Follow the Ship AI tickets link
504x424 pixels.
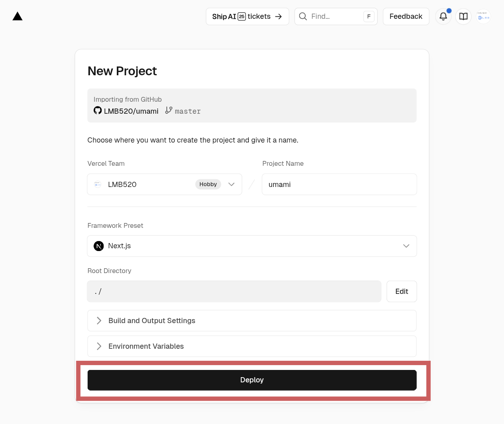coord(247,16)
